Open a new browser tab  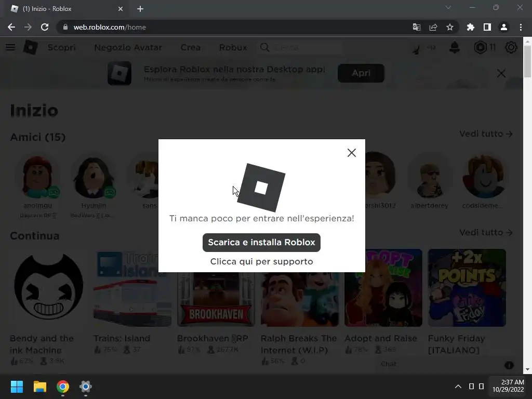click(140, 9)
